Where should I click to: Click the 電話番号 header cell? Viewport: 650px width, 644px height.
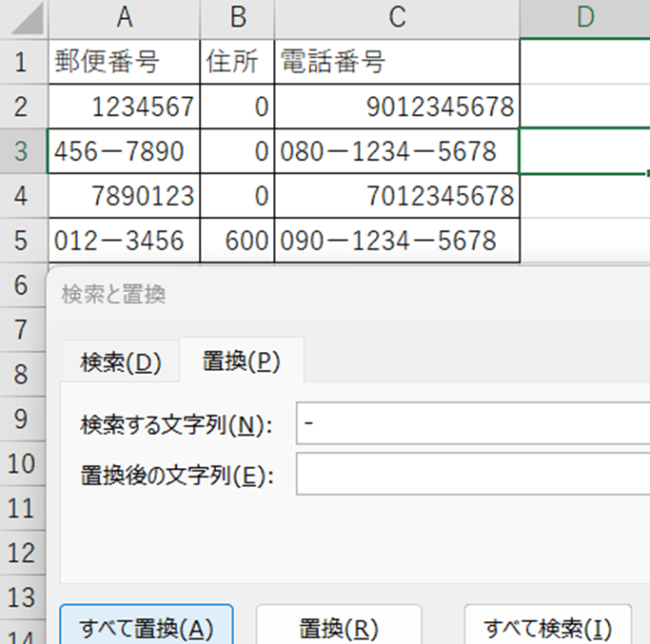[397, 63]
